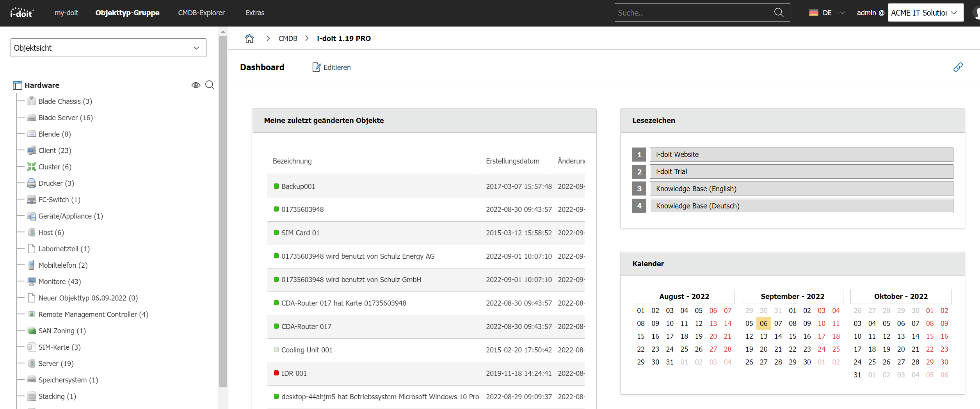Click the home icon in the breadcrumb
The image size is (980, 409).
pos(249,38)
